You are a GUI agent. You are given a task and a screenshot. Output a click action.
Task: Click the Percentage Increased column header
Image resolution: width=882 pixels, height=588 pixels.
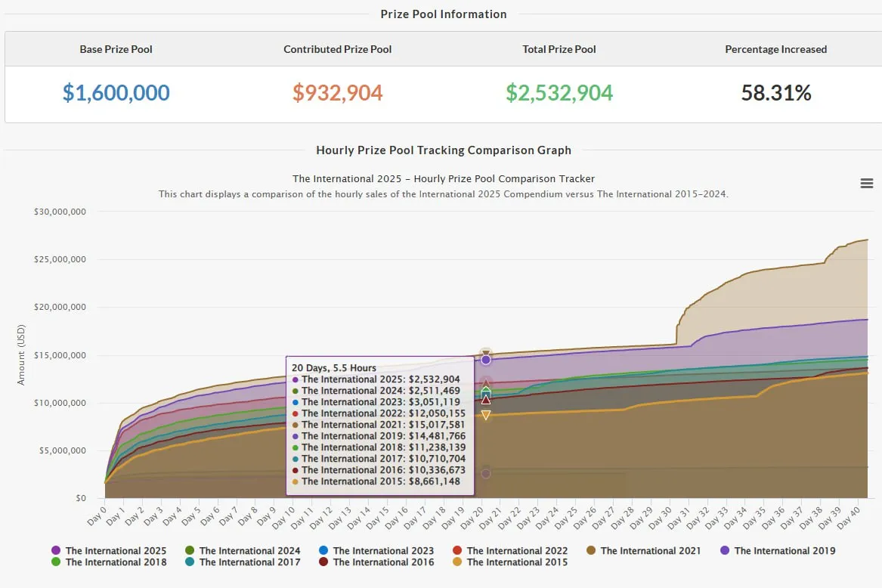(x=776, y=49)
